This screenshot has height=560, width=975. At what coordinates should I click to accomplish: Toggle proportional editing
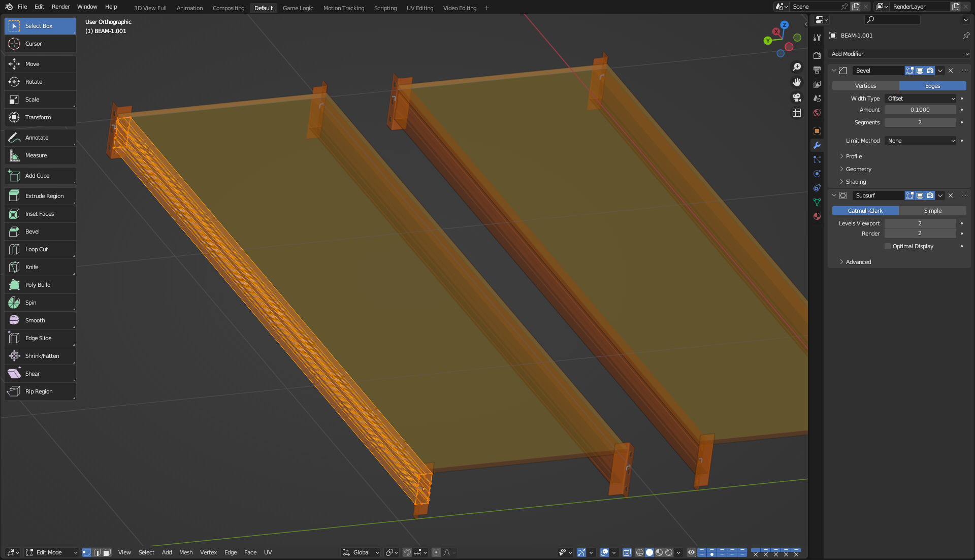(x=436, y=552)
